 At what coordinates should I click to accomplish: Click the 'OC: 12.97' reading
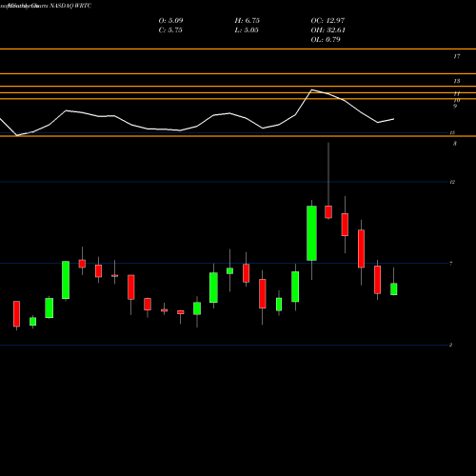pyautogui.click(x=327, y=21)
